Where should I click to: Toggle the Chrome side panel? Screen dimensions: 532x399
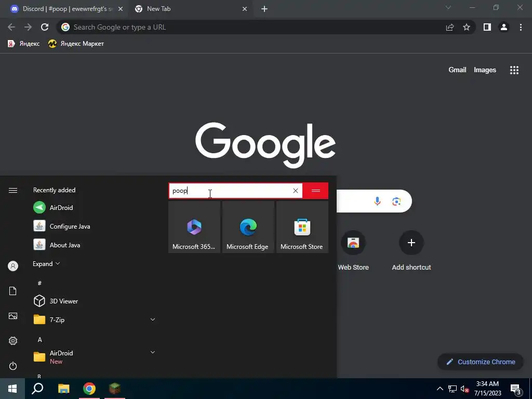487,27
